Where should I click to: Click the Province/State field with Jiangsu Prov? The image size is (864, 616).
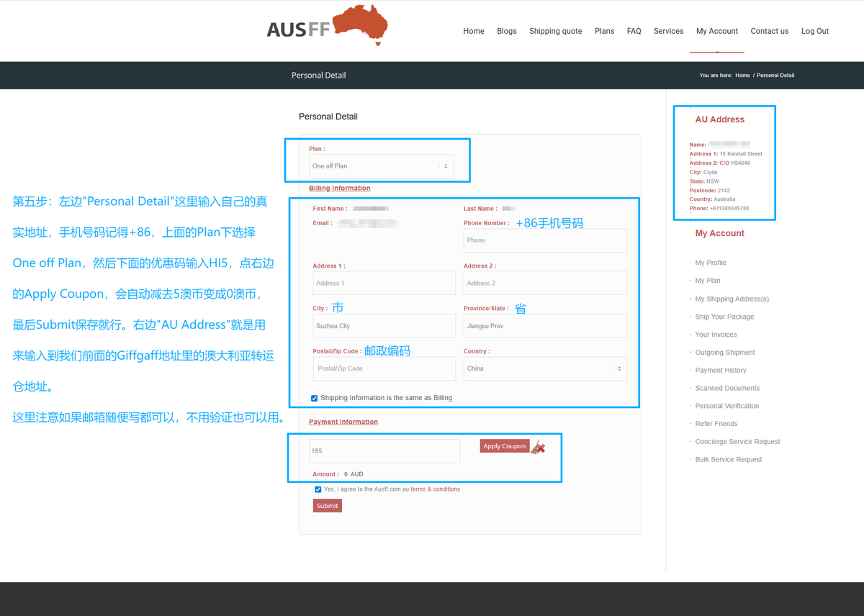click(x=545, y=326)
